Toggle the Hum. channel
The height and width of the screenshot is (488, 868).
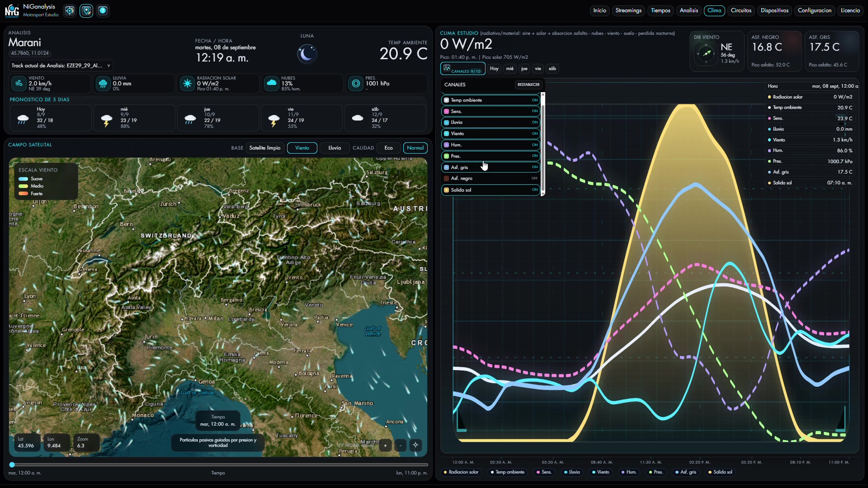click(491, 145)
